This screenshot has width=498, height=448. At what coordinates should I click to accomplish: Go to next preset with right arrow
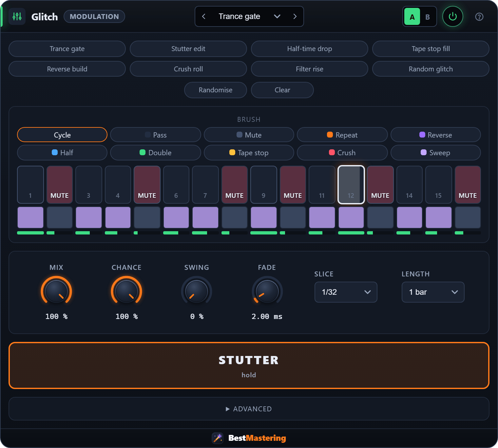295,16
